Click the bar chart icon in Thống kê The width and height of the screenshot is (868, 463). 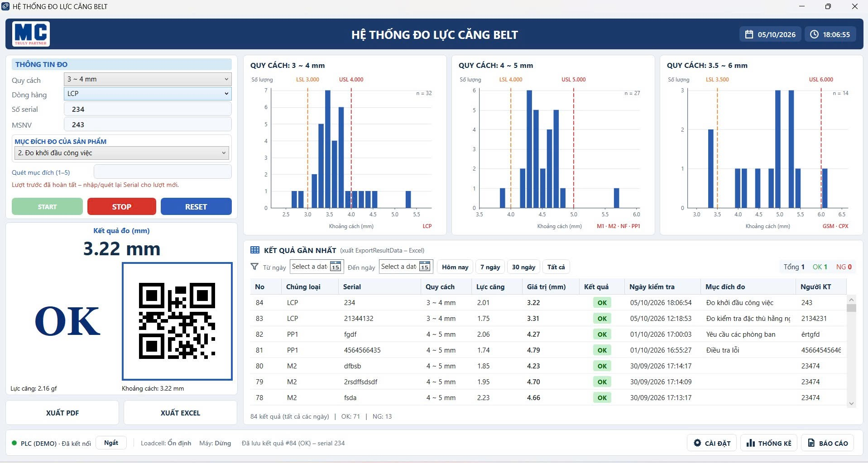[751, 443]
